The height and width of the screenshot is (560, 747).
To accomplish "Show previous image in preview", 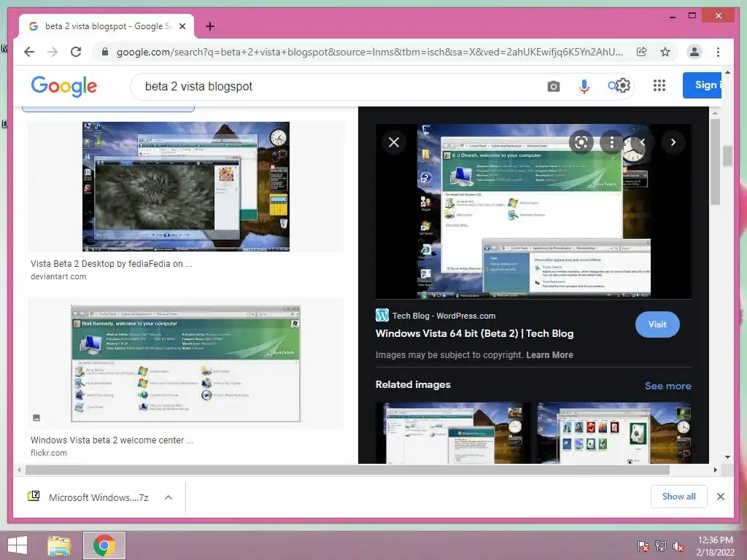I will 642,142.
